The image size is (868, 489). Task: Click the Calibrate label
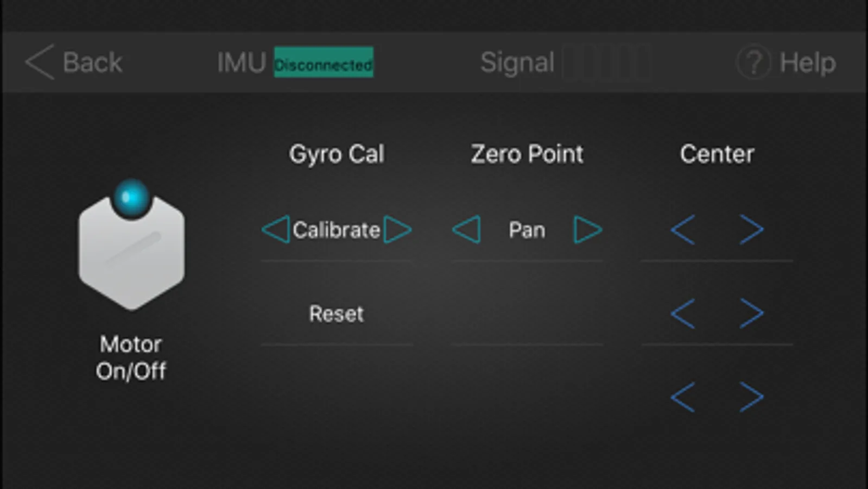pyautogui.click(x=337, y=230)
